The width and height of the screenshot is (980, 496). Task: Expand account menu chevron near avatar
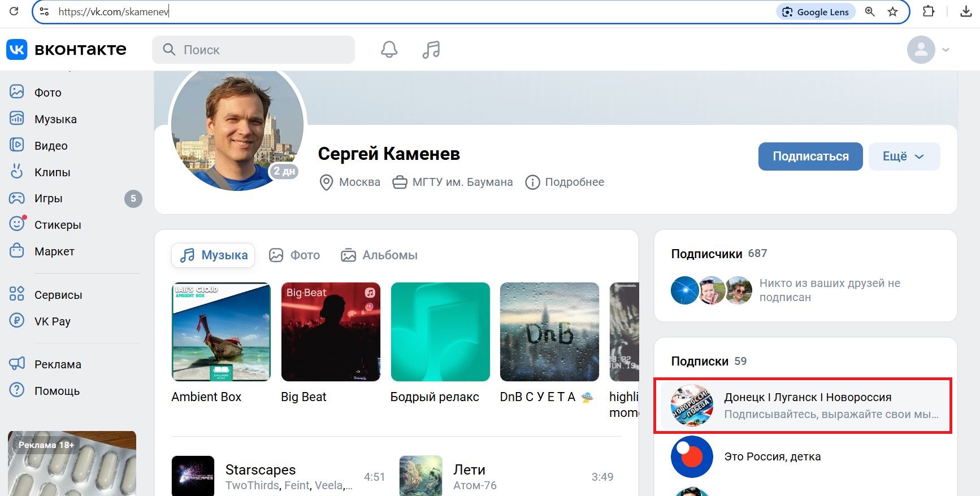(x=946, y=50)
